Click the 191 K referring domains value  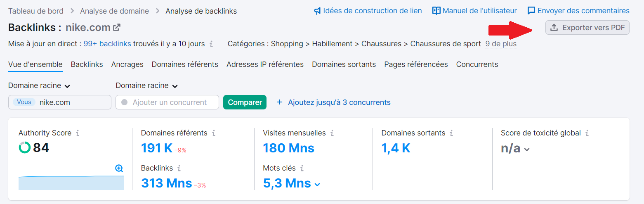click(157, 148)
